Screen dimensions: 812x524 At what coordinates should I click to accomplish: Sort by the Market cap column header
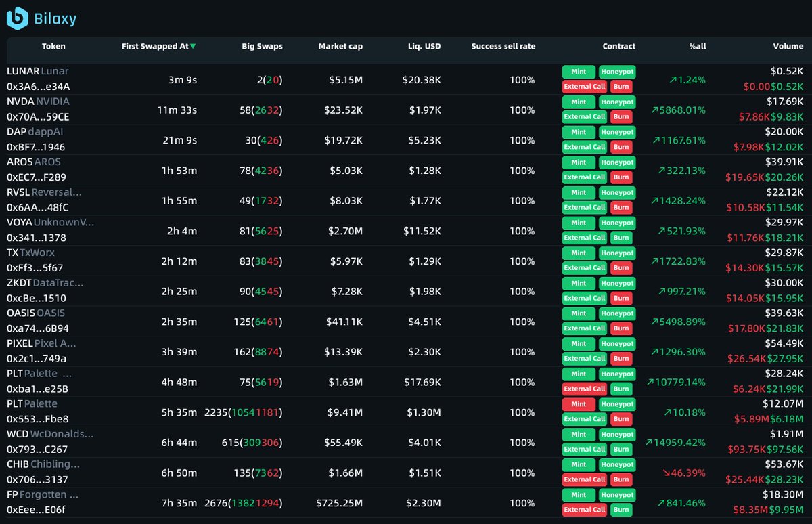click(340, 47)
